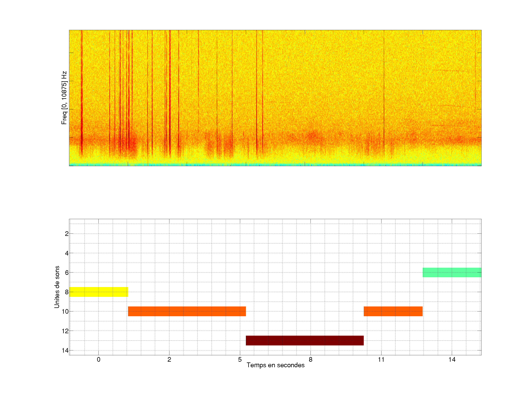
Task: Click the 'Temps en secondes' axis label
Action: pyautogui.click(x=275, y=365)
